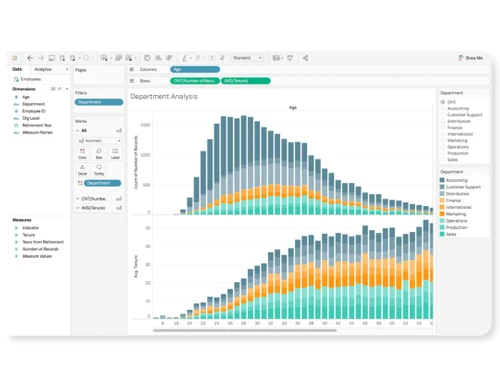Click the highlight pen icon
The width and height of the screenshot is (500, 375).
coord(184,58)
